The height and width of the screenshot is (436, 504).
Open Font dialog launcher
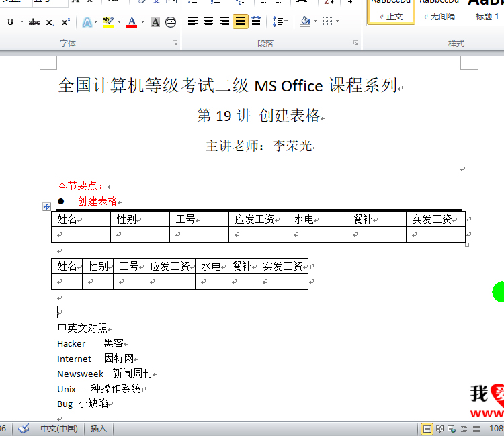point(175,43)
